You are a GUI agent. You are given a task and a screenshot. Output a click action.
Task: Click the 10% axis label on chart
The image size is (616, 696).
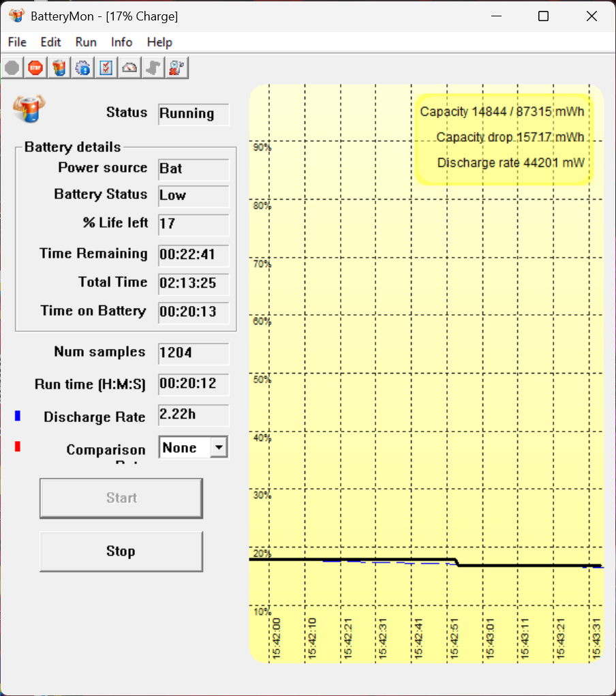click(262, 611)
